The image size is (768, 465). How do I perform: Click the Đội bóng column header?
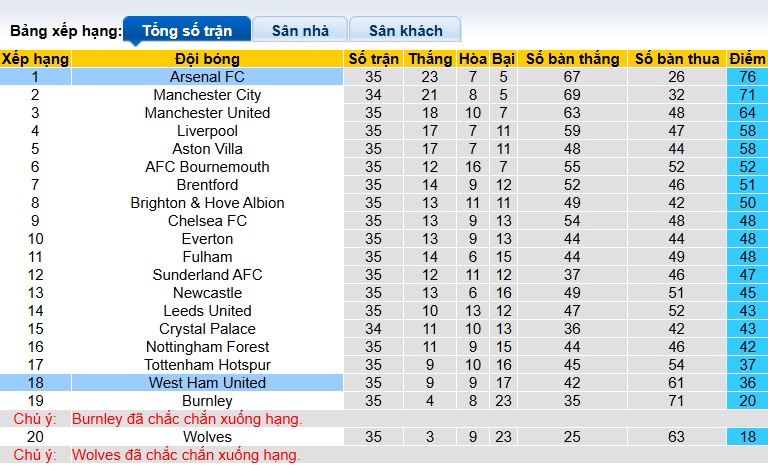[207, 59]
